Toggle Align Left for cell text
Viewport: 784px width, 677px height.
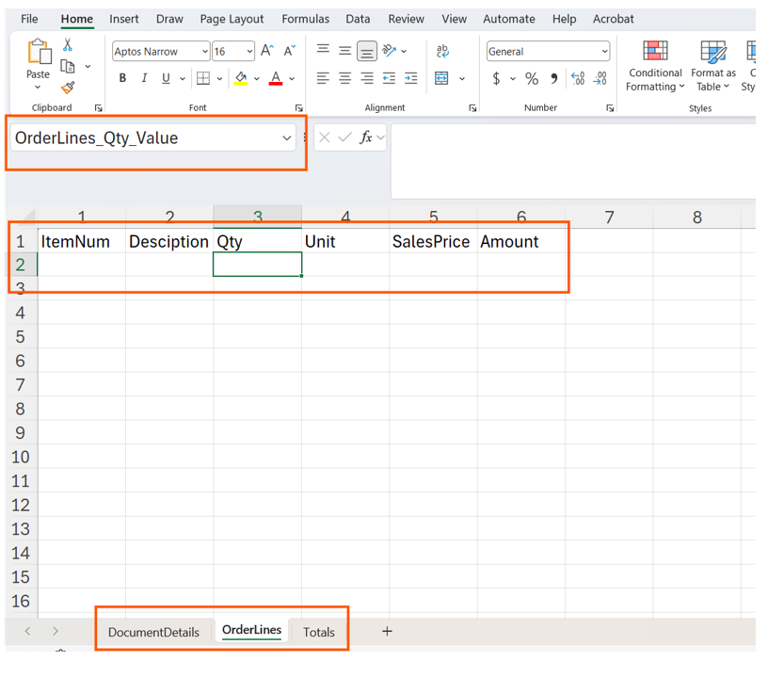point(323,78)
